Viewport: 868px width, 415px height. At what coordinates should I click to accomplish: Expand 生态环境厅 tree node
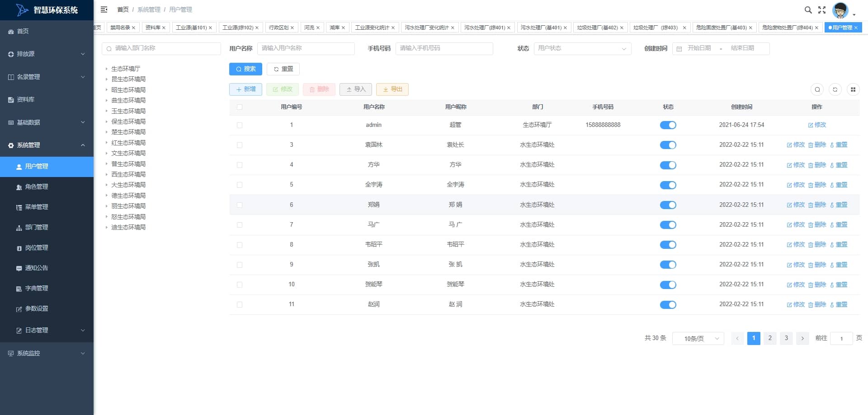pos(107,69)
